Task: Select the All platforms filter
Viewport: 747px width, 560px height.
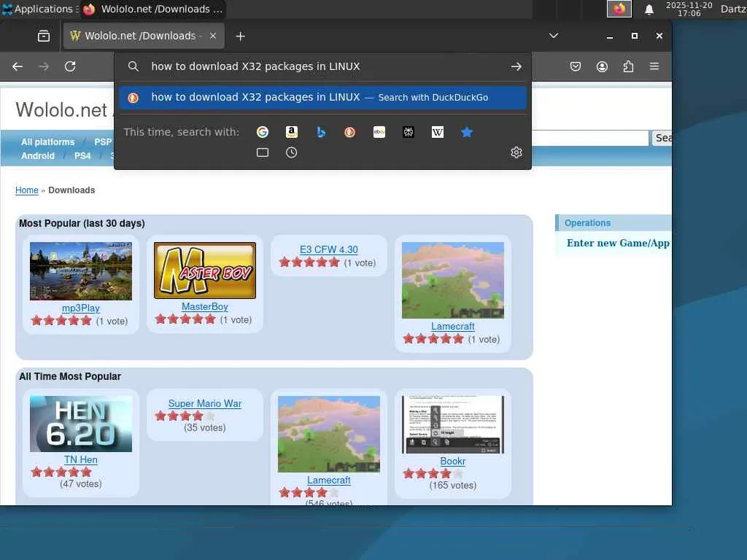Action: pyautogui.click(x=47, y=142)
